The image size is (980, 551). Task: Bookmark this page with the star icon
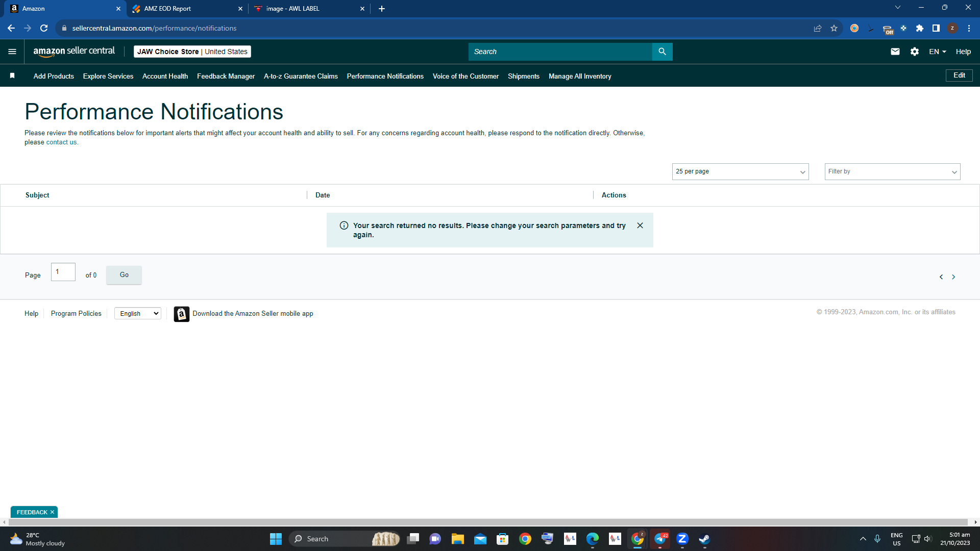pos(834,28)
